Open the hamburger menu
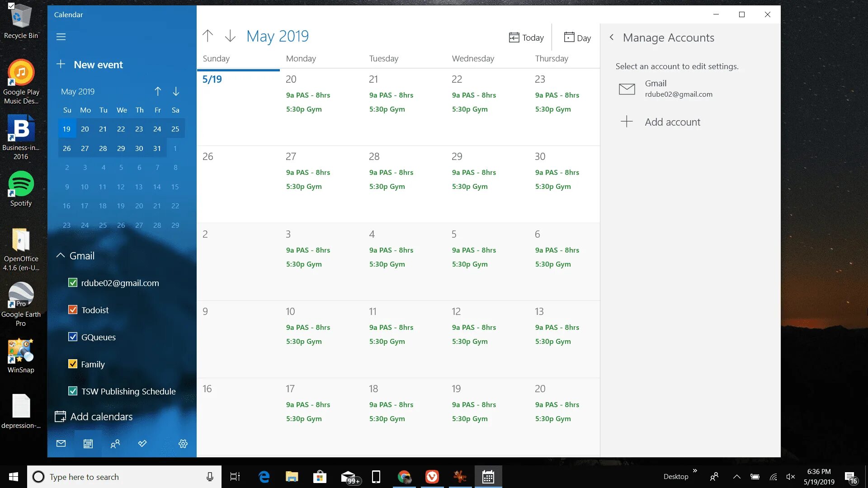Image resolution: width=868 pixels, height=488 pixels. pyautogui.click(x=61, y=37)
